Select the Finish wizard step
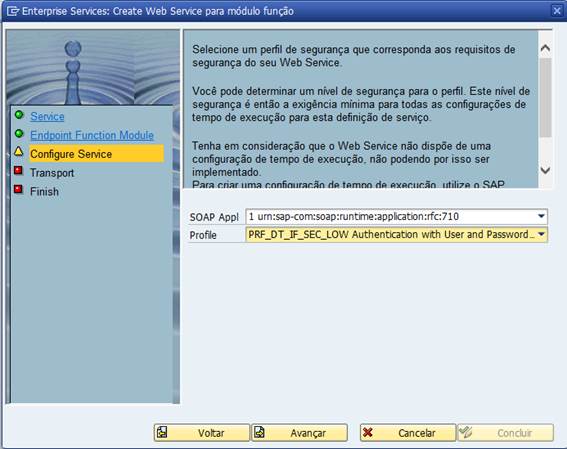This screenshot has height=449, width=567. tap(44, 191)
